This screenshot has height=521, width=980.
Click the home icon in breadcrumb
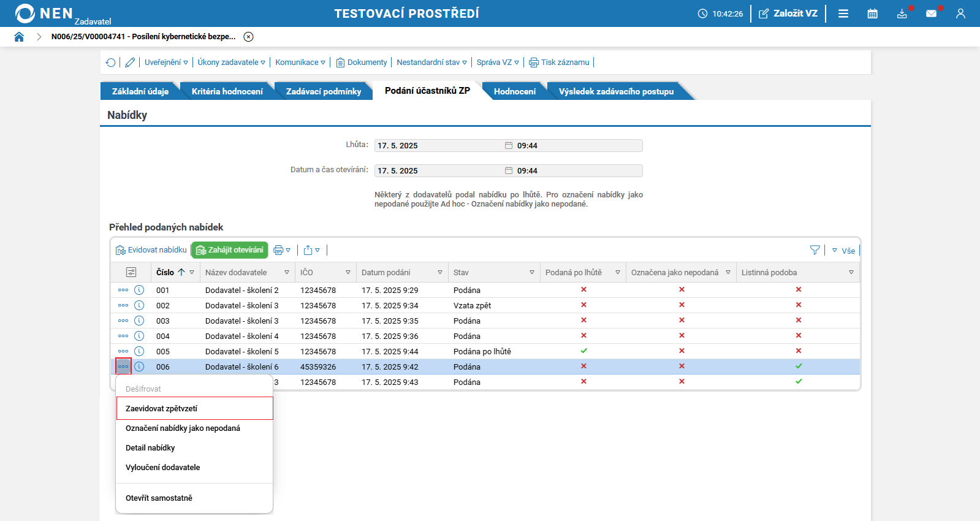(x=19, y=37)
